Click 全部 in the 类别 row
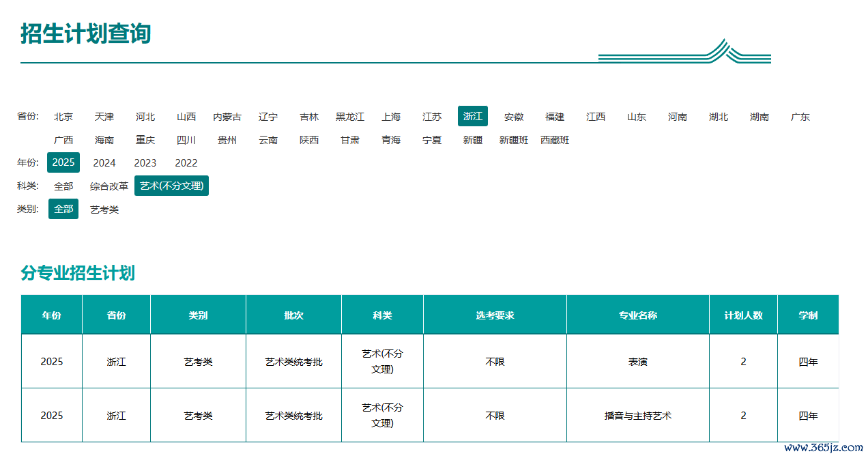868x458 pixels. (63, 209)
